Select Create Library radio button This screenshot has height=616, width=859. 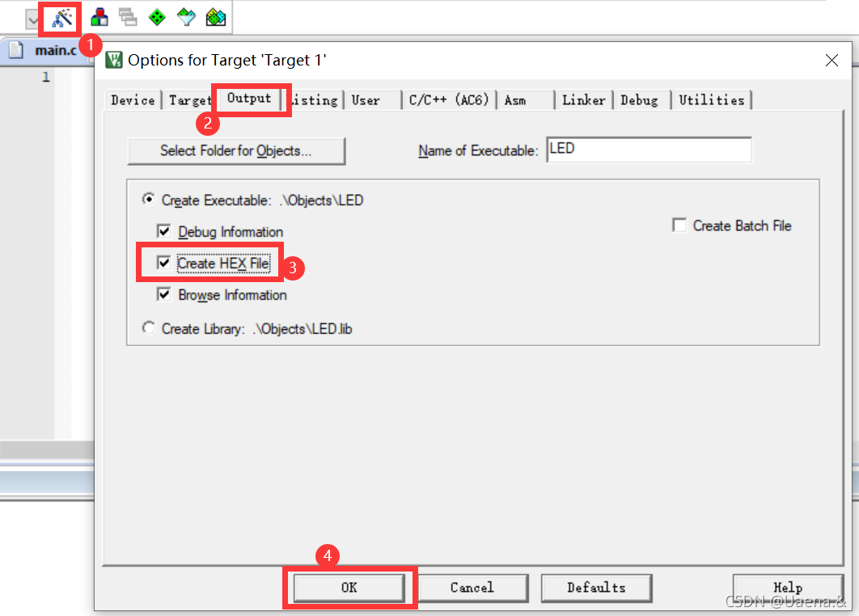click(x=149, y=327)
